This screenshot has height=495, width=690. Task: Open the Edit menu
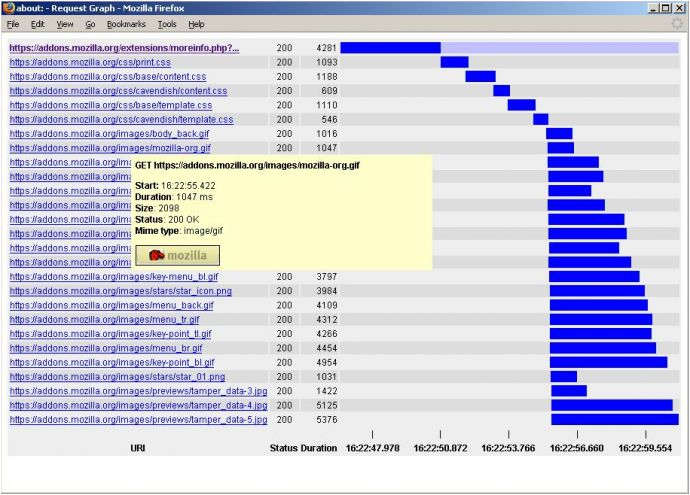37,24
